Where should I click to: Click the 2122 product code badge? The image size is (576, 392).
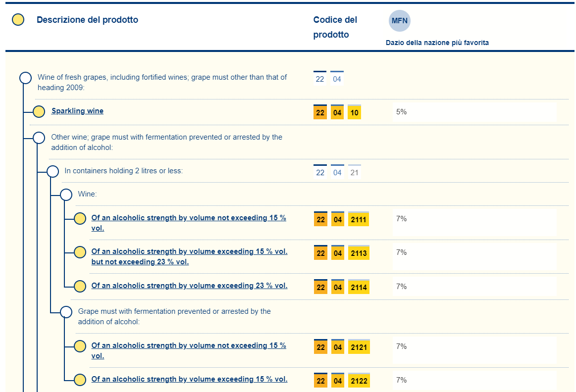pyautogui.click(x=359, y=381)
